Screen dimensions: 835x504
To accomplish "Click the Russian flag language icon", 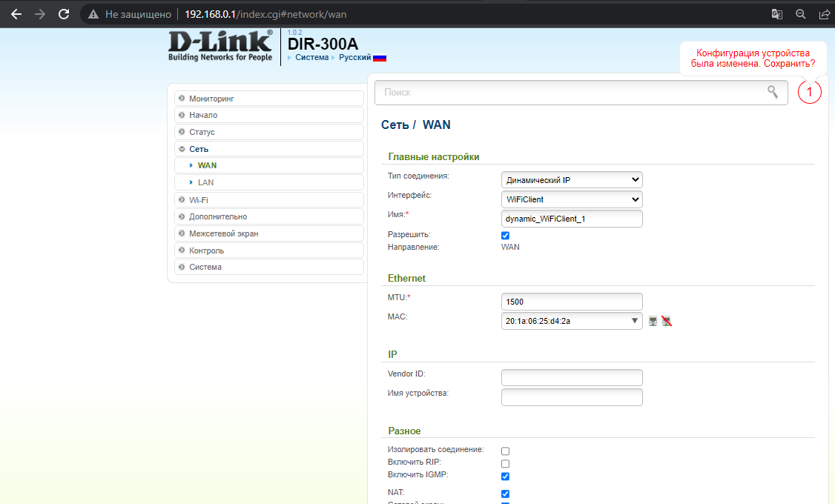I will 380,58.
